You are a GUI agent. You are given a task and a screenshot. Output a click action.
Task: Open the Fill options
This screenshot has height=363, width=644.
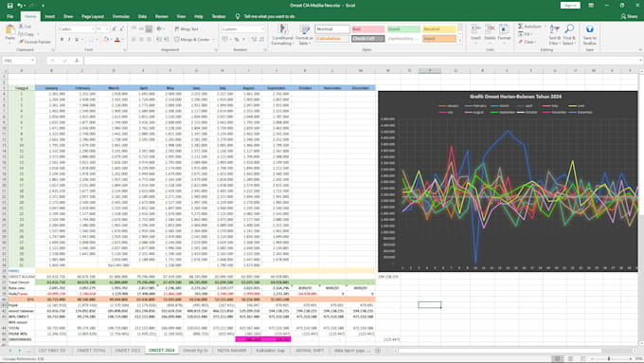point(526,34)
